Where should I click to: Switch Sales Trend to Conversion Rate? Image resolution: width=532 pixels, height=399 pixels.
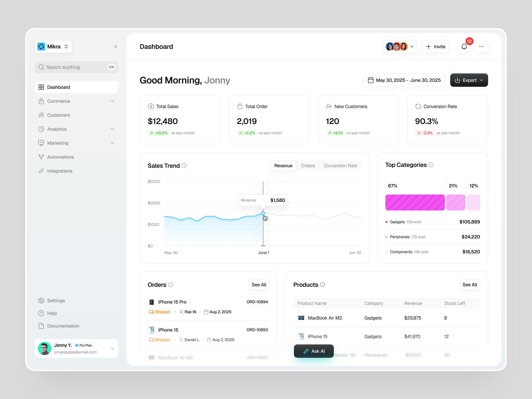click(340, 165)
